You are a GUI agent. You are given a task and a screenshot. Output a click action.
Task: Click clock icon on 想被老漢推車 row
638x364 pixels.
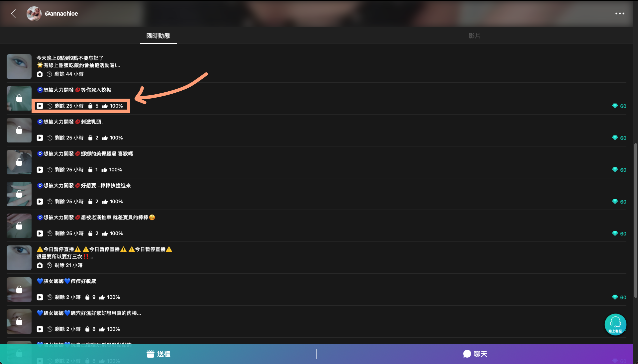click(50, 233)
